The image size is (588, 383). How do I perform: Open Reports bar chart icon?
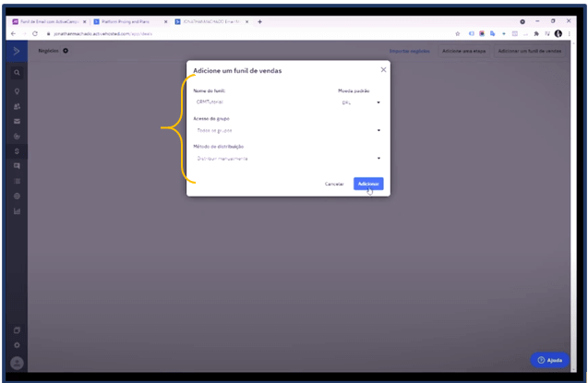[18, 210]
